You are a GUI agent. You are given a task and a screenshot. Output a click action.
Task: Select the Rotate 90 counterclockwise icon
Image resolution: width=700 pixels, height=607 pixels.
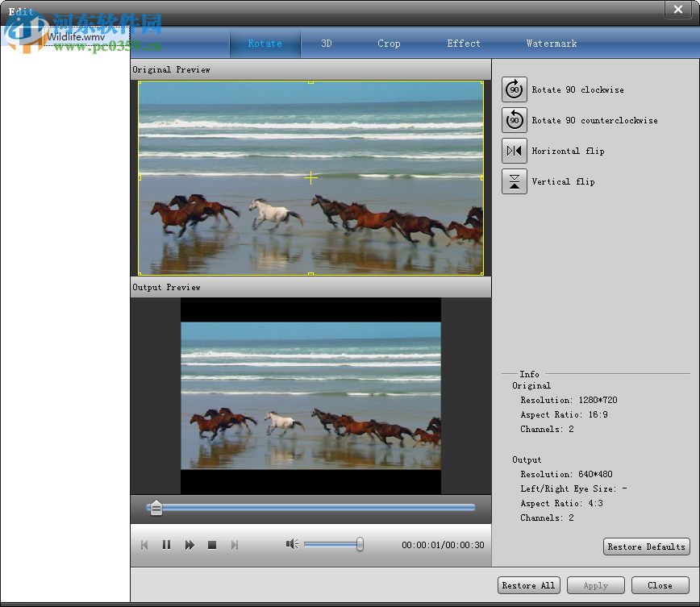point(515,120)
